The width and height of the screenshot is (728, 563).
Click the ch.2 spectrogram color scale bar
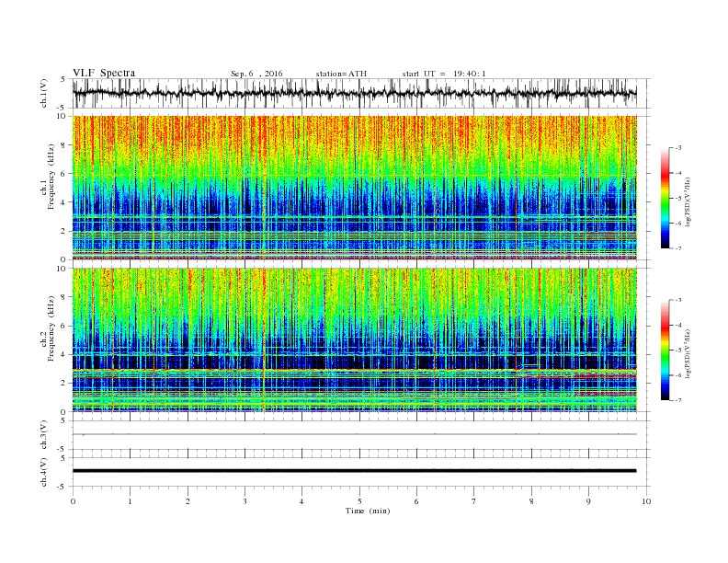pos(665,350)
